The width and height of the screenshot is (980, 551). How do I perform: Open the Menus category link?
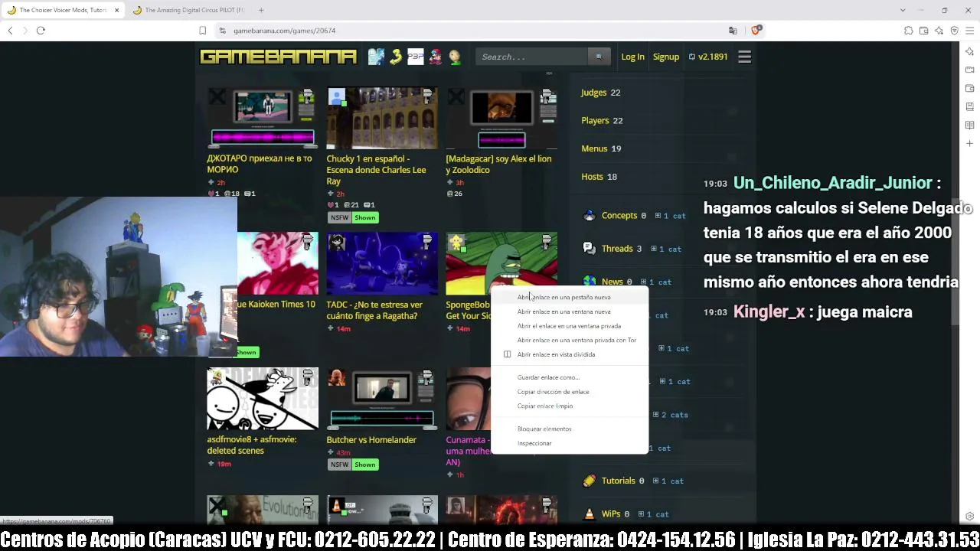click(594, 148)
